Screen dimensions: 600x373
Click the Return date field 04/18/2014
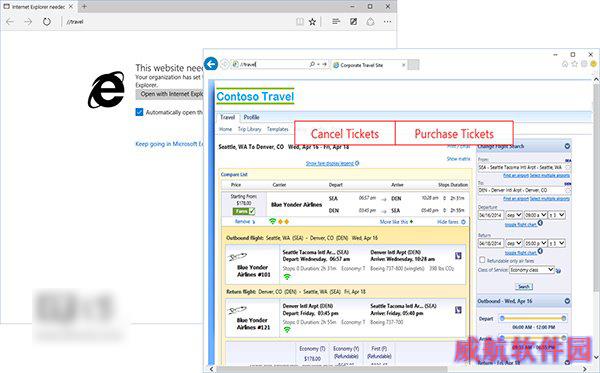pyautogui.click(x=491, y=243)
